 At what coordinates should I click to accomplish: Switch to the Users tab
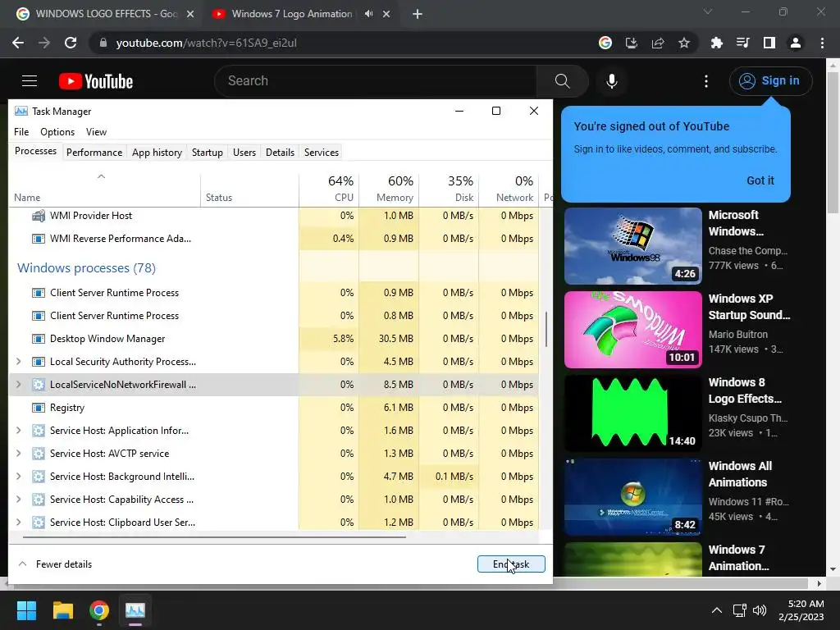[244, 152]
